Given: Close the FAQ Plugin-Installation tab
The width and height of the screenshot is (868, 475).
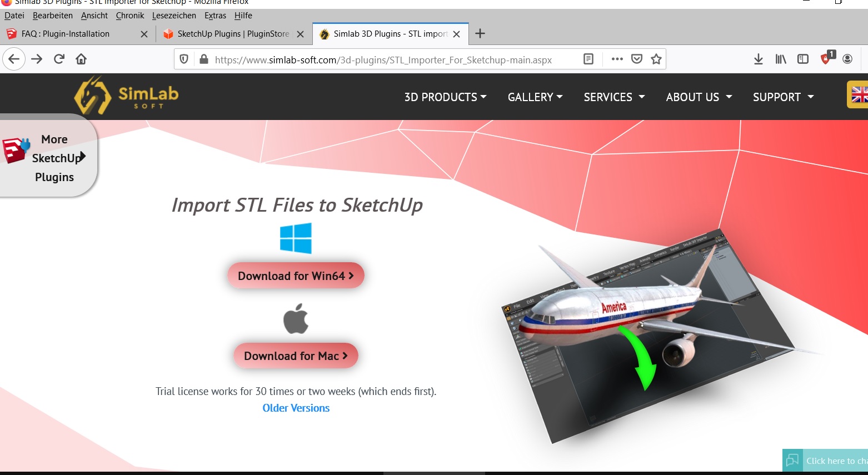Looking at the screenshot, I should 144,34.
